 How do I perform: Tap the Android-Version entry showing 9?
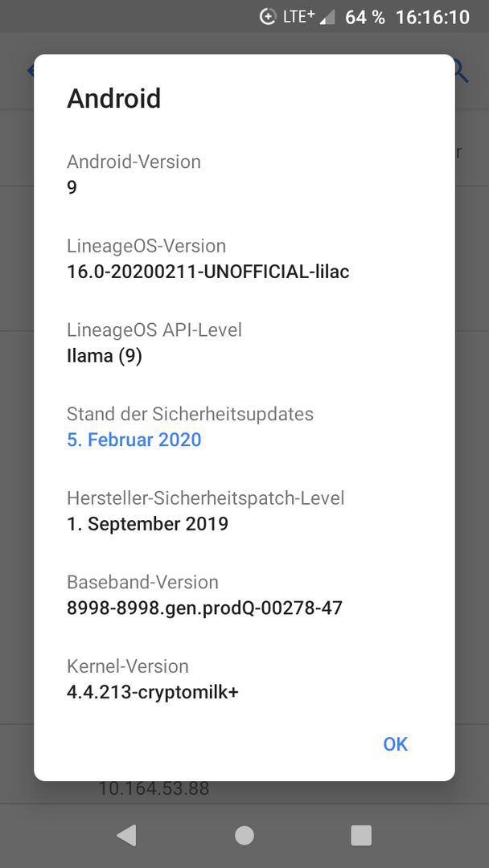(x=244, y=175)
